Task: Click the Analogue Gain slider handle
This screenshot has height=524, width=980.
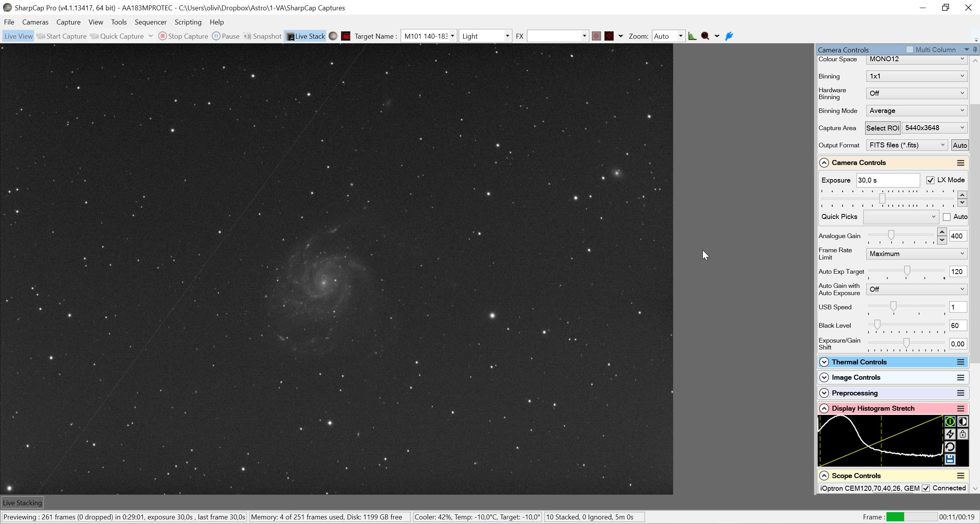Action: coord(891,235)
